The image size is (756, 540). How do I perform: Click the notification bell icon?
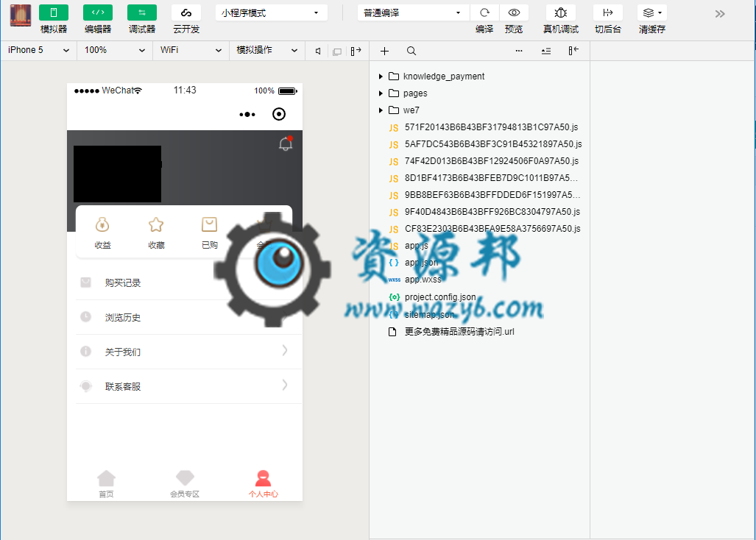(286, 143)
